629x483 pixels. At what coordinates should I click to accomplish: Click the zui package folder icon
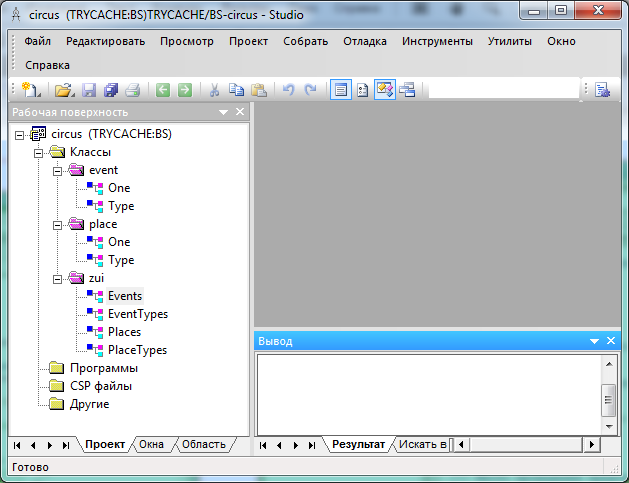click(x=76, y=278)
